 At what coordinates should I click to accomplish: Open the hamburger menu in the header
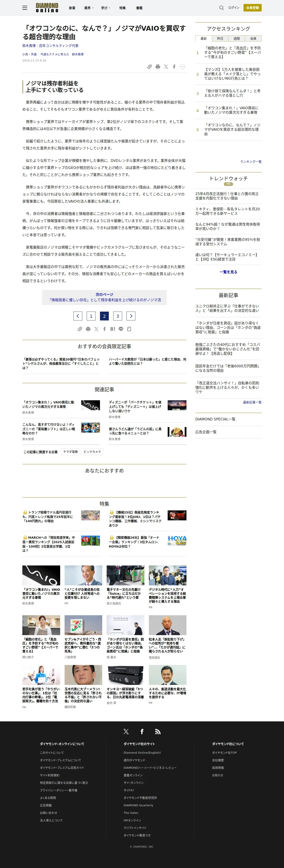(x=25, y=8)
